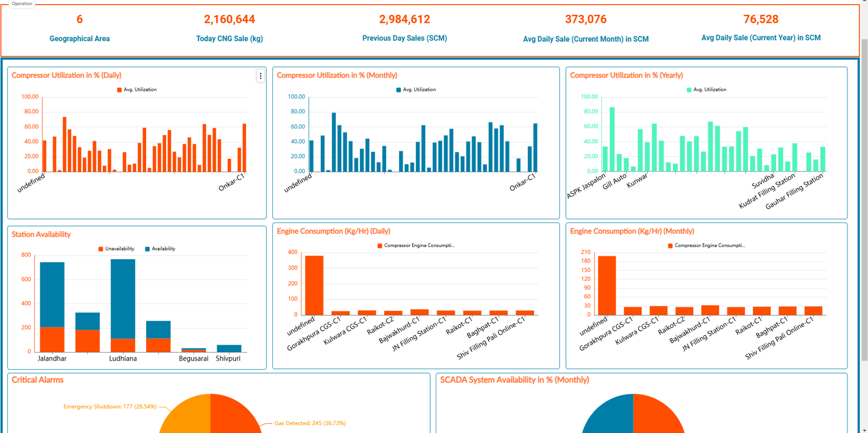Select the Shivpuri bar in Station Availability
The height and width of the screenshot is (433, 868).
pyautogui.click(x=229, y=349)
